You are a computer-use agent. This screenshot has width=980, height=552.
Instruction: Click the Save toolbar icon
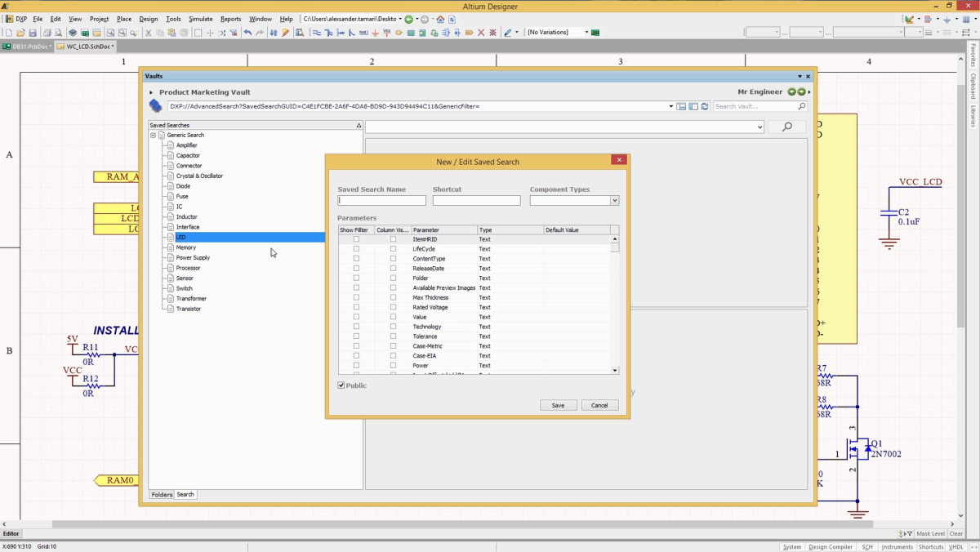tap(33, 33)
